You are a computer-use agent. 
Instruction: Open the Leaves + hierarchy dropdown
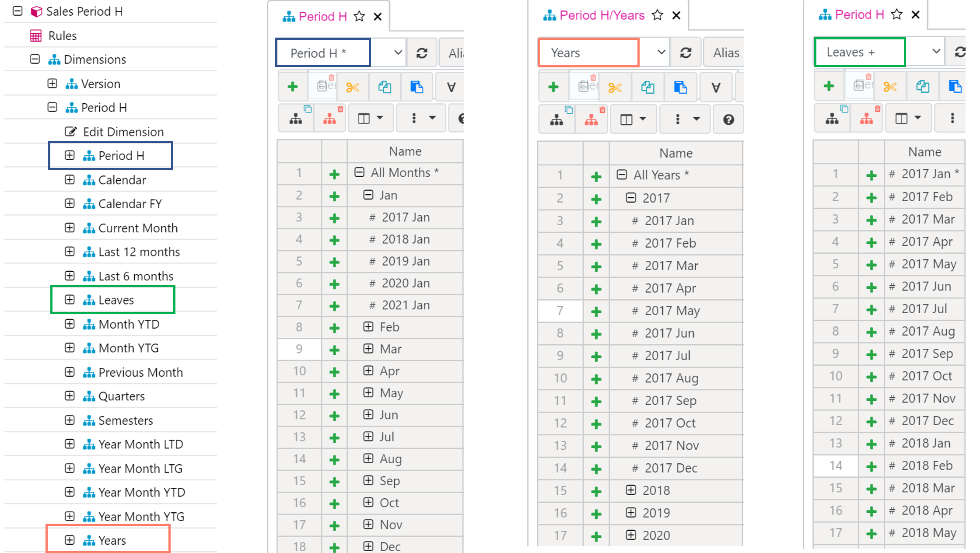[936, 52]
